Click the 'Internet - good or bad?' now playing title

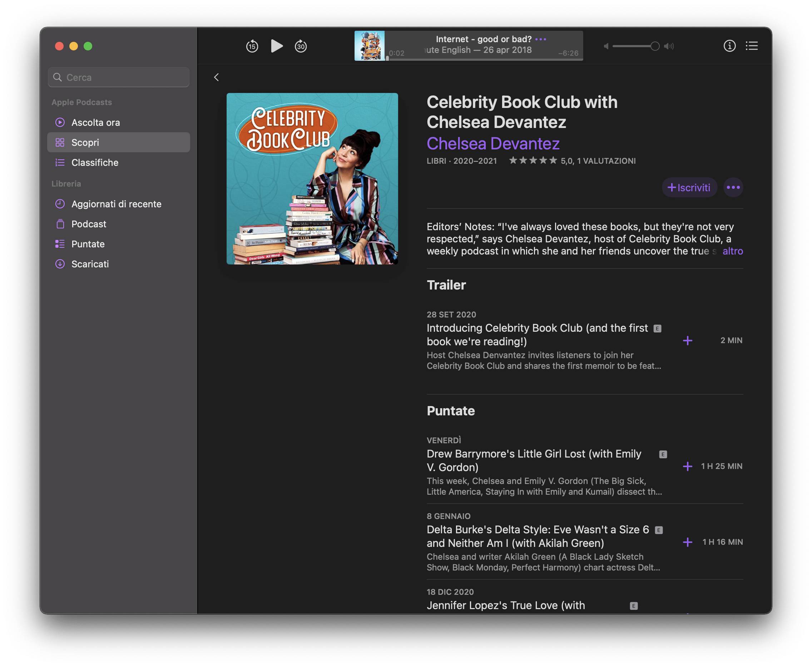point(484,39)
